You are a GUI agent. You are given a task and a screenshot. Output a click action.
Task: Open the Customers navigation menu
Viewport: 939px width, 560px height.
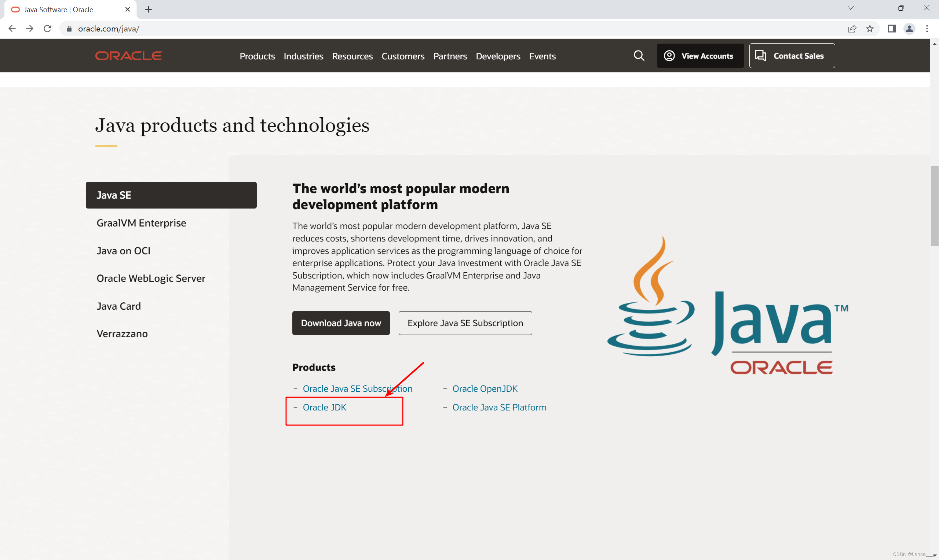403,56
